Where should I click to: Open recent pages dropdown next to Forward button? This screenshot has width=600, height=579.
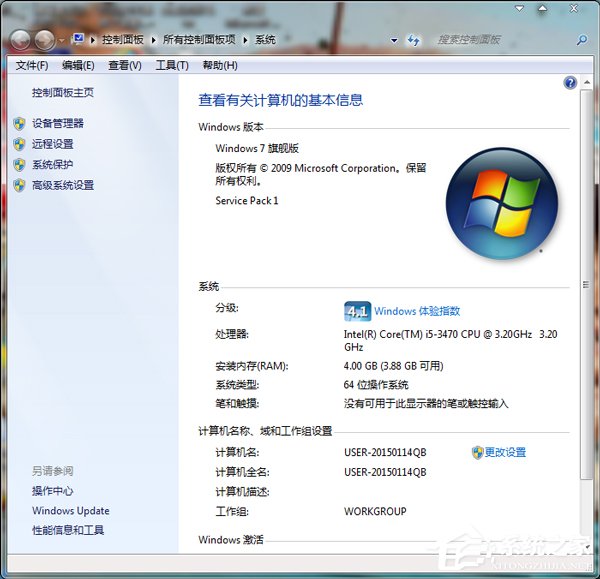click(x=61, y=40)
